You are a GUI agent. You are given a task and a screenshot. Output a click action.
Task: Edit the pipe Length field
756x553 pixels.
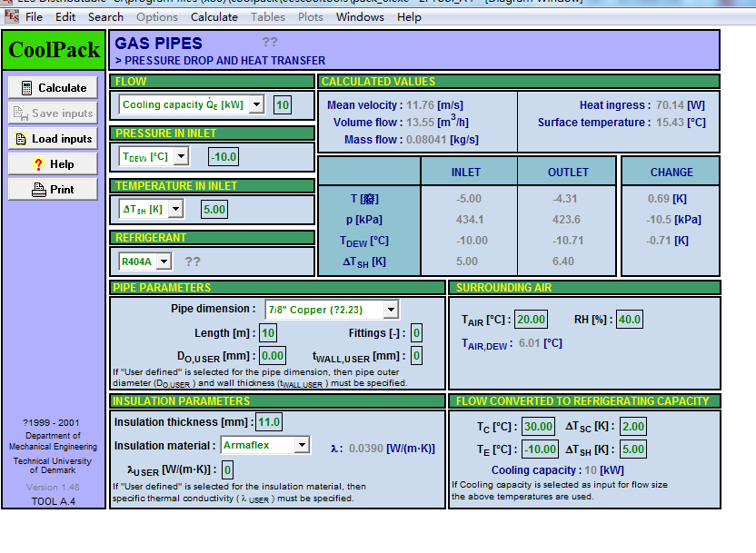pos(267,333)
